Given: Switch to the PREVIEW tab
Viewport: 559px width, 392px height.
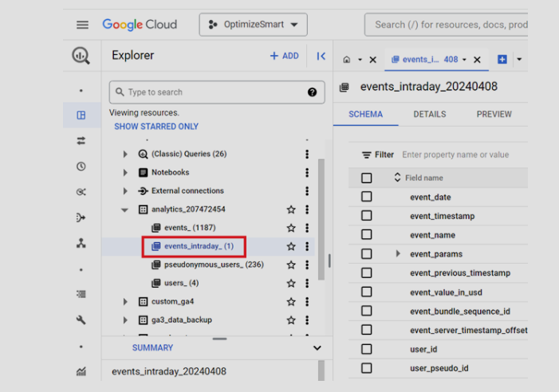Looking at the screenshot, I should click(494, 114).
